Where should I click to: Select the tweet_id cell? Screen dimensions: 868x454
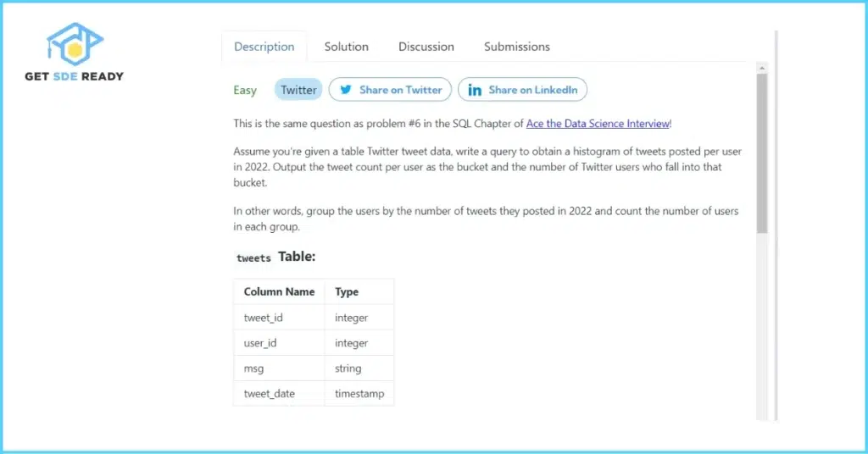pos(279,318)
